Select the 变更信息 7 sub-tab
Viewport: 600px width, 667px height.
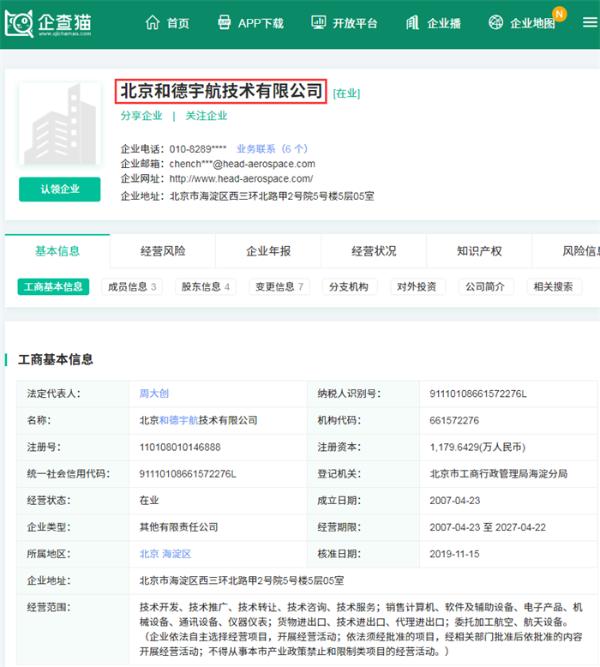(279, 287)
